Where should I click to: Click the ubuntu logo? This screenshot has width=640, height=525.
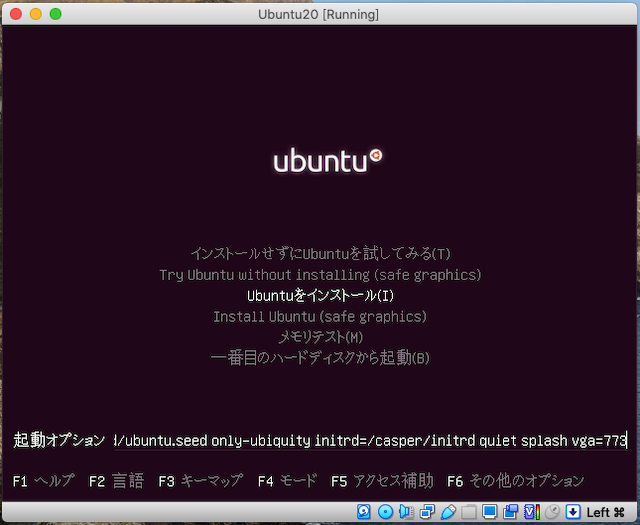click(x=328, y=160)
